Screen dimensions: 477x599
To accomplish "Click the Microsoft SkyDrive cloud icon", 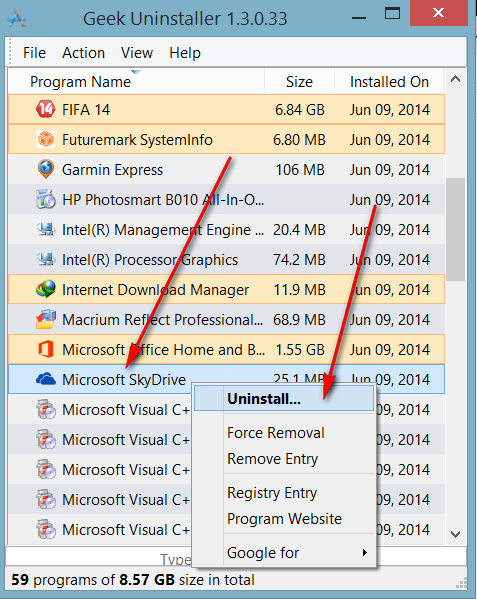I will click(45, 379).
